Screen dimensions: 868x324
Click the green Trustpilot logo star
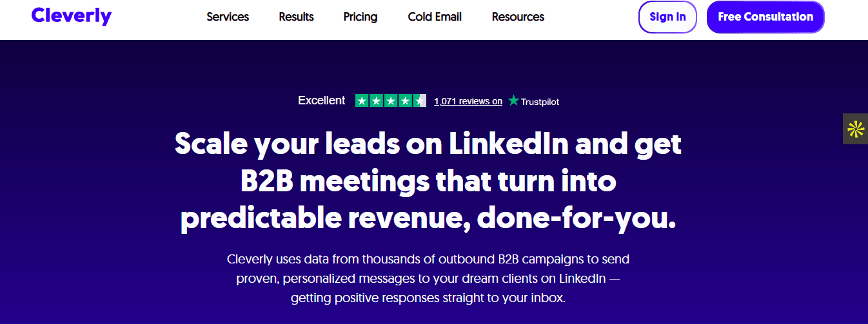point(513,100)
